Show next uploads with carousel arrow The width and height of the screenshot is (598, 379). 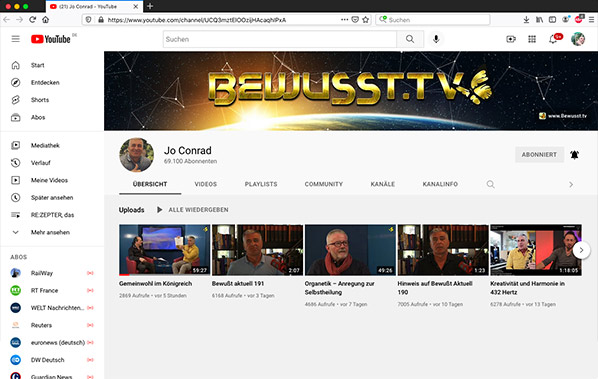581,250
